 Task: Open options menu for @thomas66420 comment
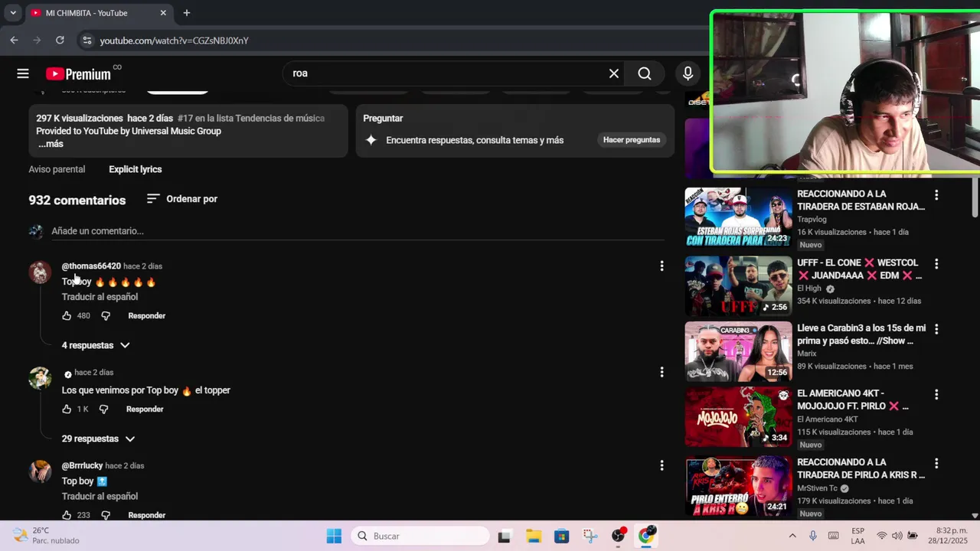[661, 266]
